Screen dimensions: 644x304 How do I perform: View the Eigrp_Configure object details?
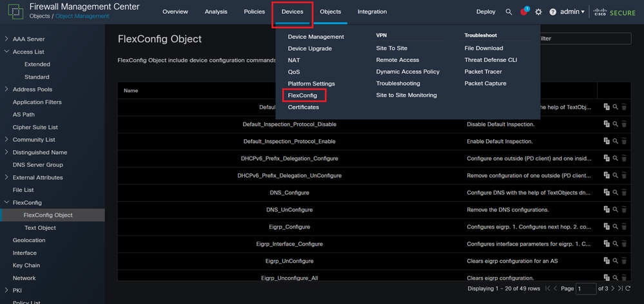(x=615, y=227)
